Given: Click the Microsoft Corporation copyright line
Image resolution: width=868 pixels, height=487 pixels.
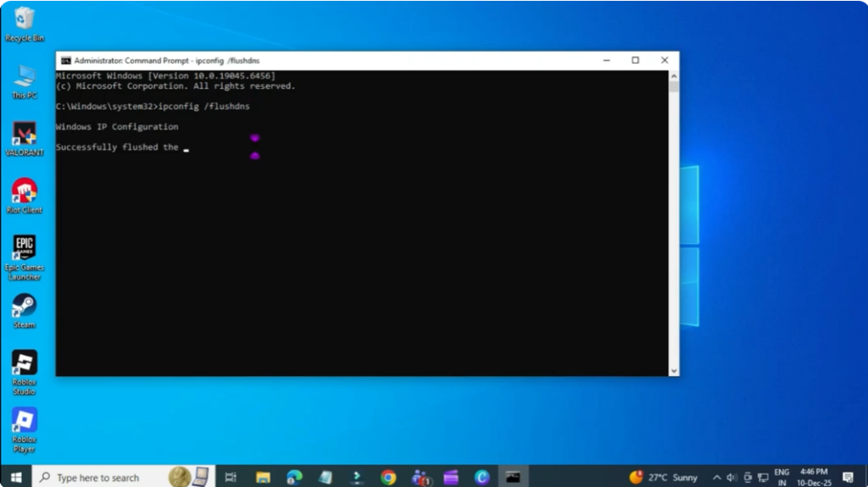Looking at the screenshot, I should pyautogui.click(x=175, y=86).
